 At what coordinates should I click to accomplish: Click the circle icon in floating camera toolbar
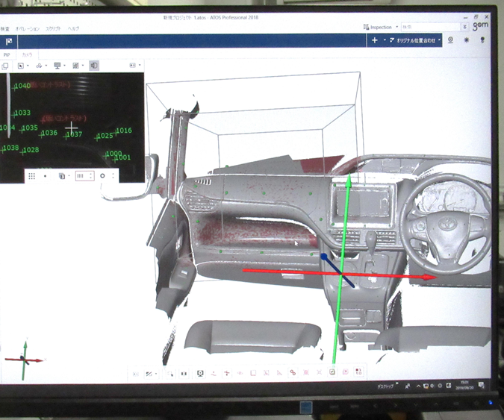click(x=102, y=176)
